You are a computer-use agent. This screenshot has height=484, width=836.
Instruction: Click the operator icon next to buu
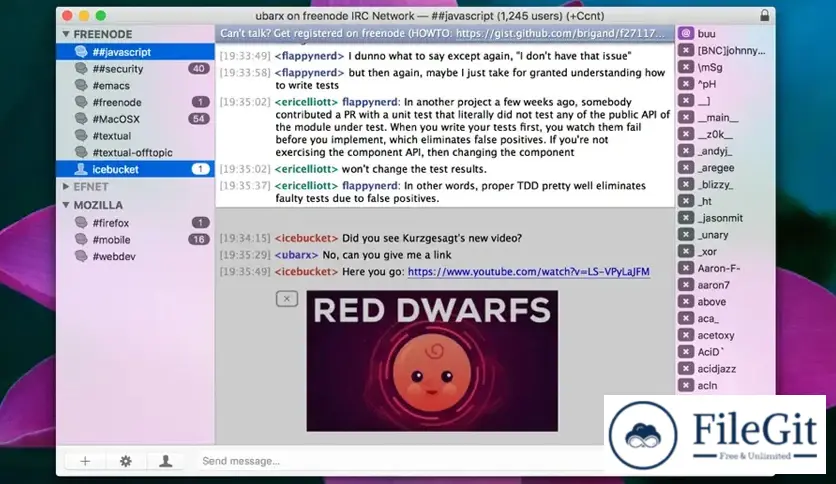(x=686, y=34)
